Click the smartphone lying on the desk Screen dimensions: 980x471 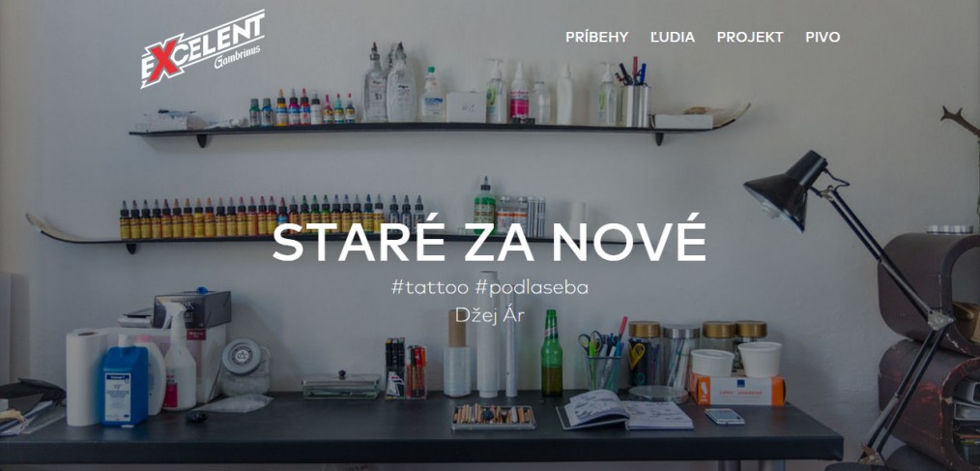click(725, 416)
